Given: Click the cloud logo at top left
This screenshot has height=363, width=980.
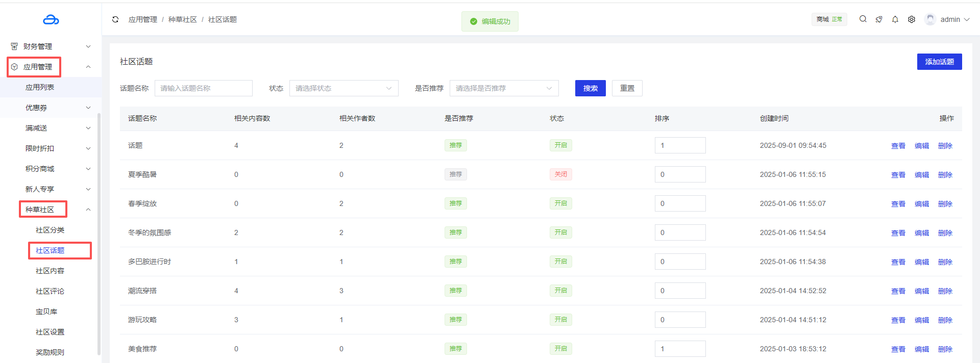Looking at the screenshot, I should [x=51, y=20].
